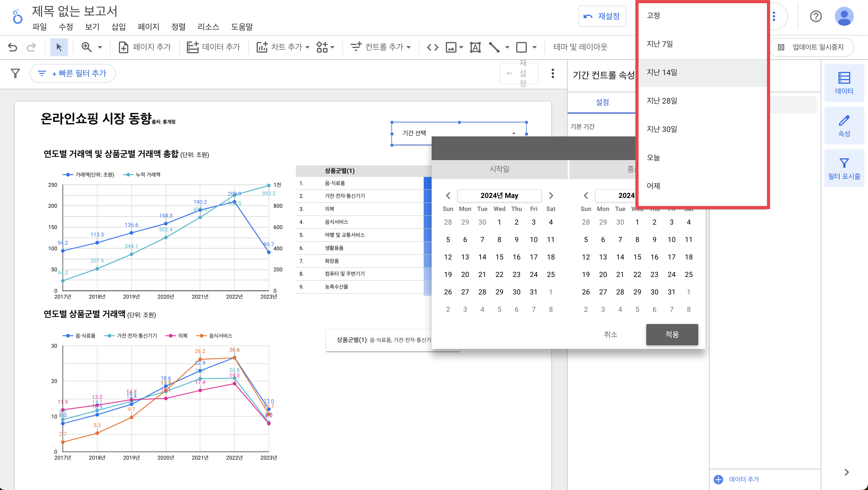Select May 15 in start calendar
Viewport: 868px width, 490px height.
(499, 257)
